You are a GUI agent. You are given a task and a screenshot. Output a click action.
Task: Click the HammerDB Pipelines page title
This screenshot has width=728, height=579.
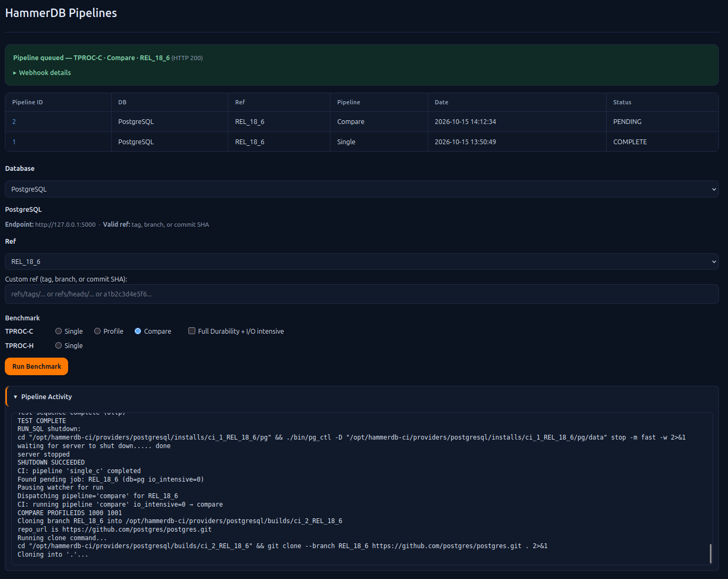point(61,13)
